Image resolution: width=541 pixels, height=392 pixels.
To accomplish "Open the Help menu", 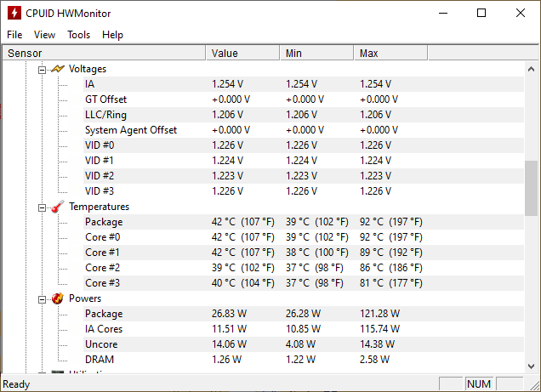I will (112, 35).
